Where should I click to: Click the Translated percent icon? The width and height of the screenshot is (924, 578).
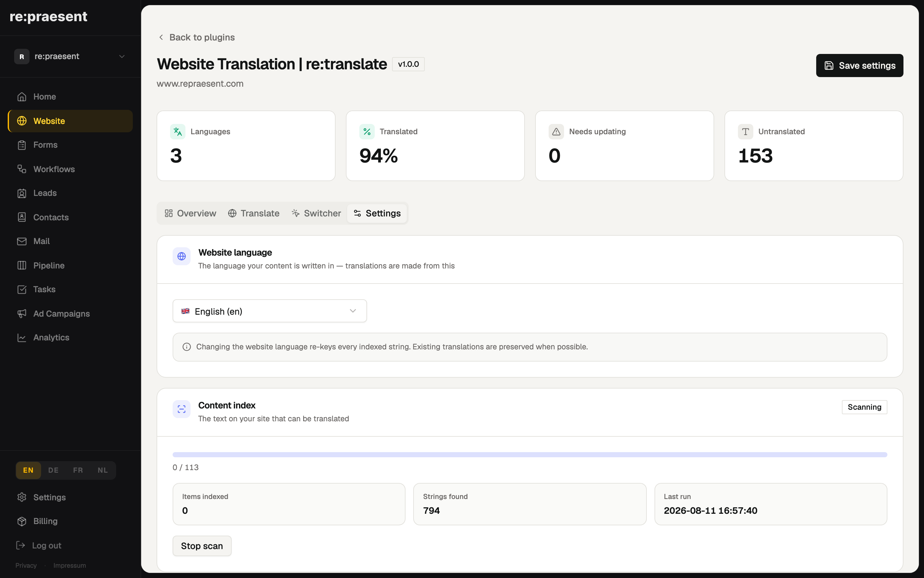pos(367,132)
